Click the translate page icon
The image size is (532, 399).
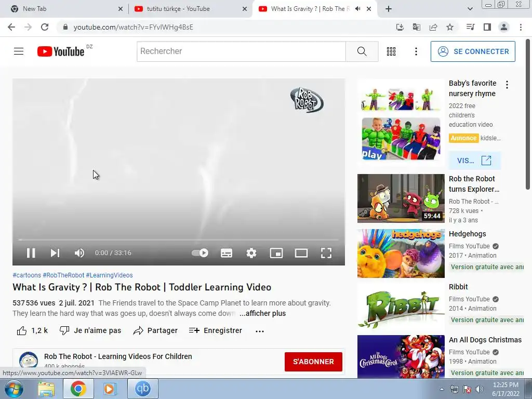tap(417, 27)
